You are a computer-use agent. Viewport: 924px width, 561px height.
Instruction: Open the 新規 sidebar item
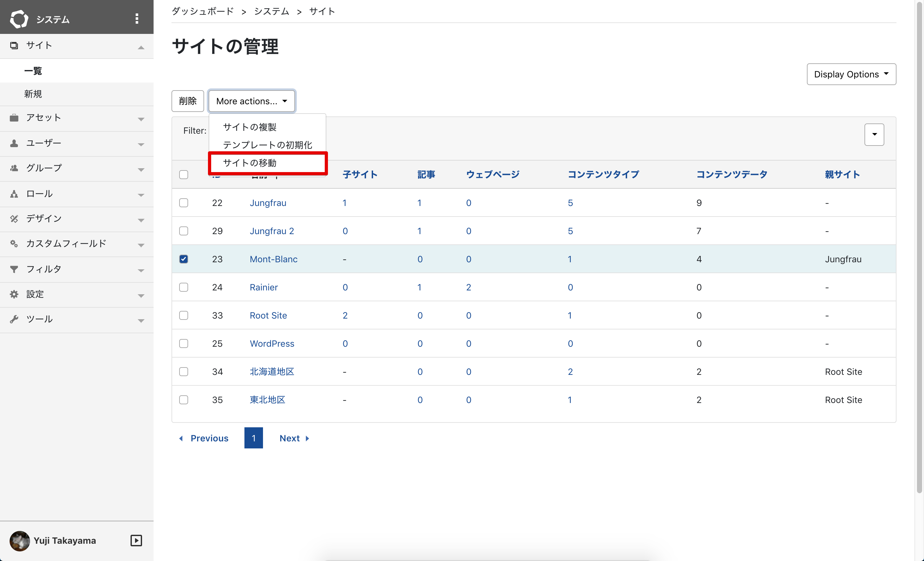76,94
